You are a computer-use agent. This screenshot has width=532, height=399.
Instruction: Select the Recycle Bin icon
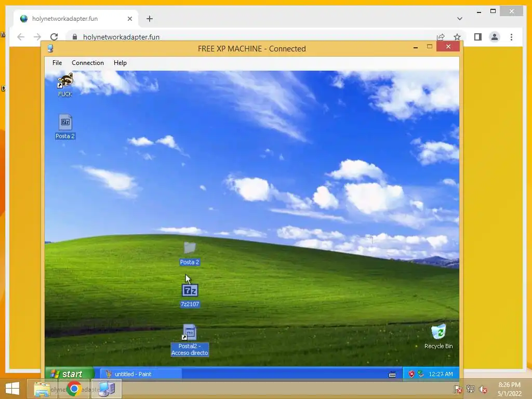[438, 331]
